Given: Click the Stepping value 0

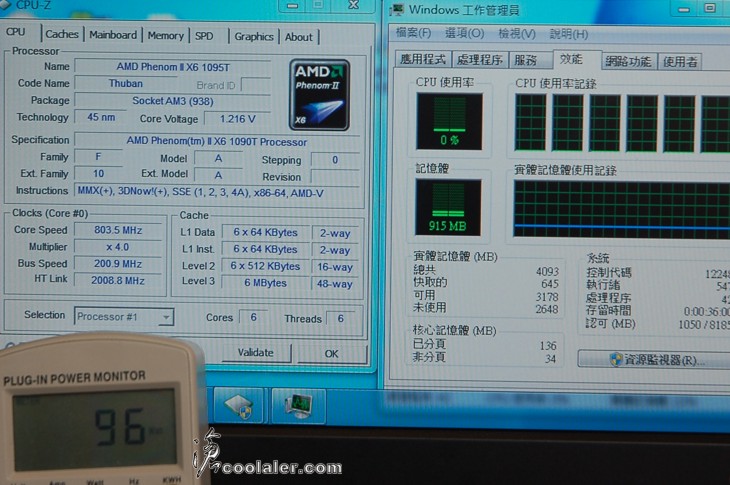Looking at the screenshot, I should 335,160.
